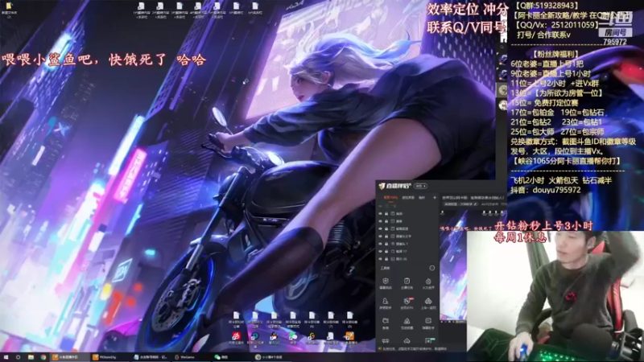644x362 pixels.
Task: Switch to the first scene tab highlighted in red
Action: [x=390, y=198]
